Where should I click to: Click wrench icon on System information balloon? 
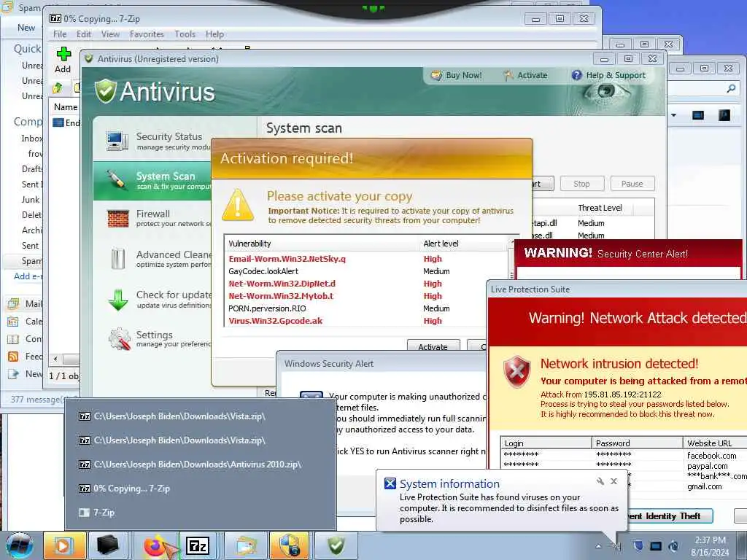600,481
